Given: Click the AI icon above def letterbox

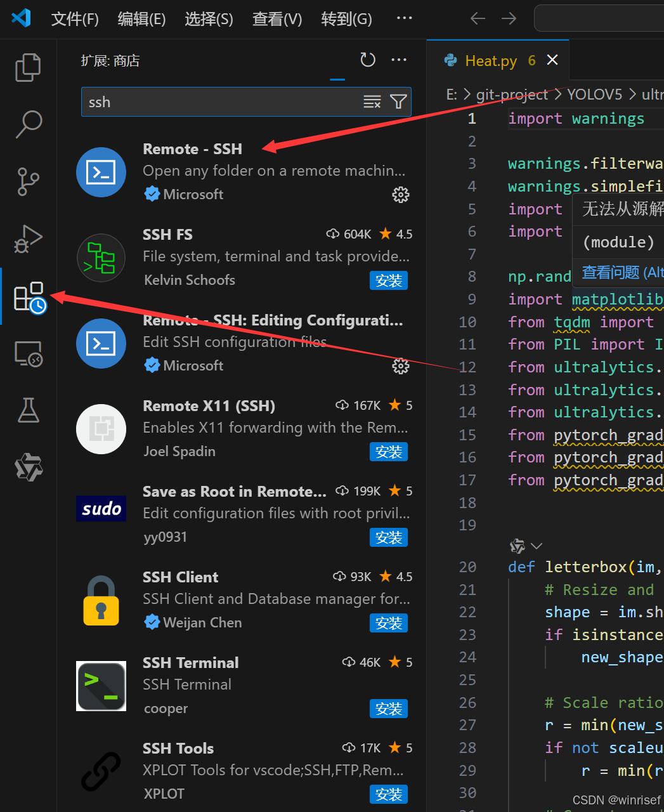Looking at the screenshot, I should pos(518,546).
